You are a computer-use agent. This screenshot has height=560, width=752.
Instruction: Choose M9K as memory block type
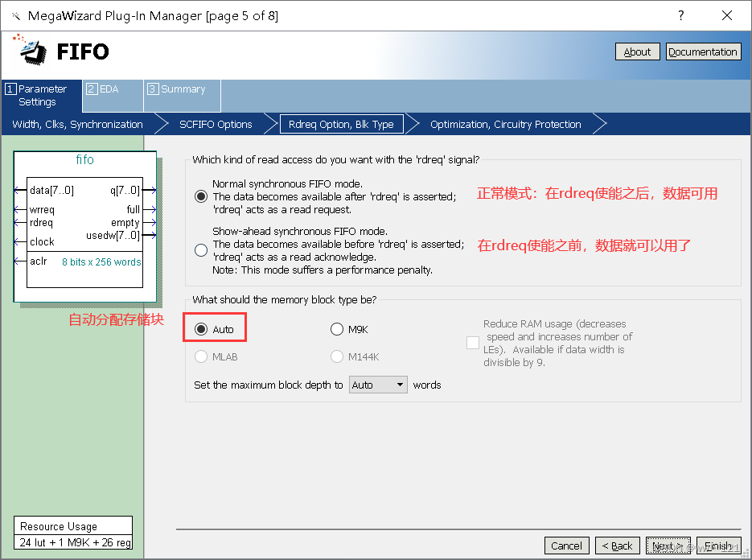pyautogui.click(x=336, y=328)
